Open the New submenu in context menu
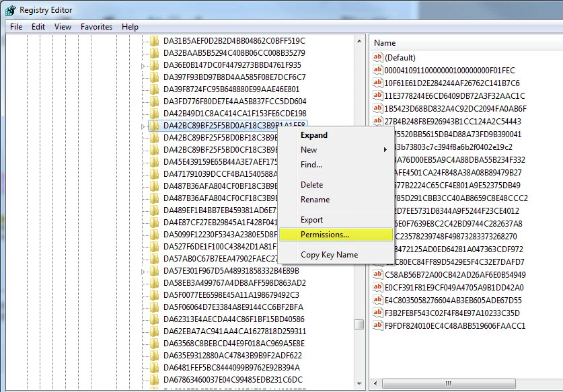This screenshot has height=392, width=563. (336, 150)
